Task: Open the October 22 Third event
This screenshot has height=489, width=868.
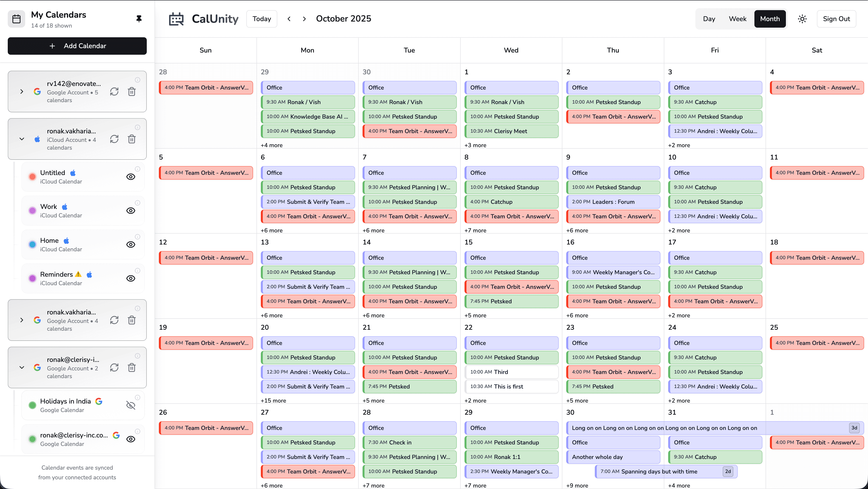Action: (511, 372)
